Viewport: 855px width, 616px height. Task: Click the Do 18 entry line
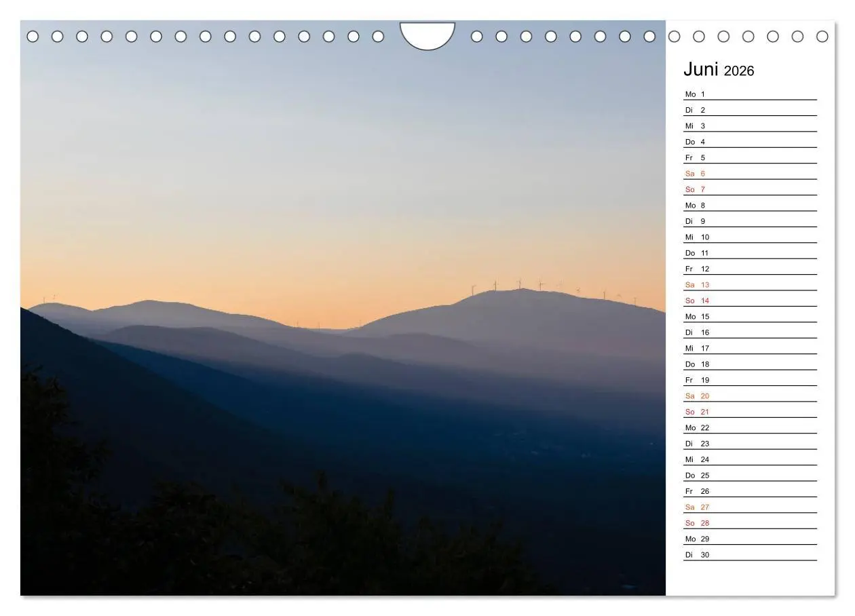pyautogui.click(x=750, y=364)
